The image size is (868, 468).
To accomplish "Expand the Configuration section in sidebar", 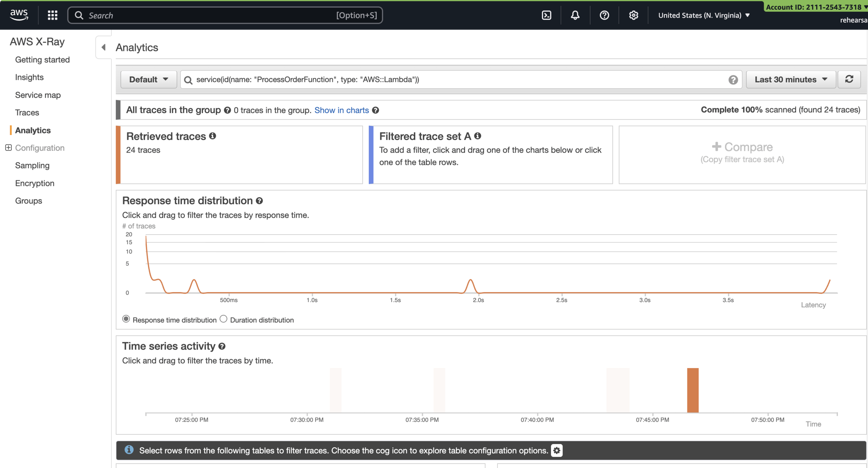I will (x=9, y=148).
